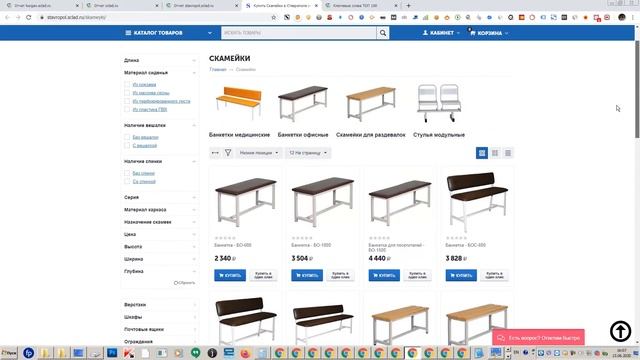640x360 pixels.
Task: Switch to the second browser tab
Action: point(121,6)
